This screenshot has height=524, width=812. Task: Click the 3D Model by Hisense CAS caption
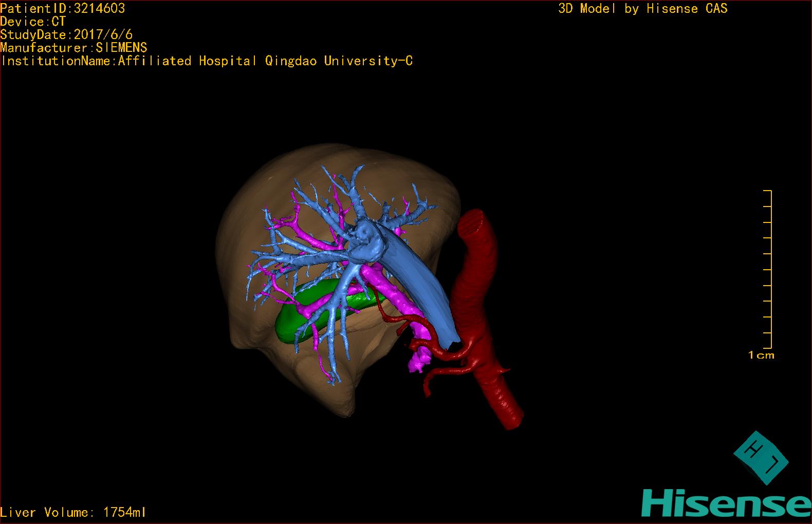[643, 9]
